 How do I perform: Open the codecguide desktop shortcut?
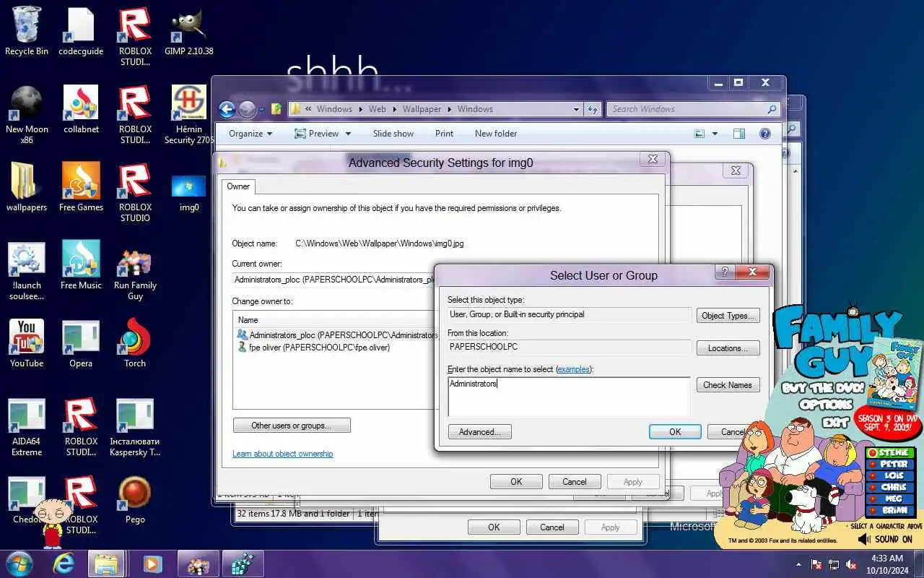pyautogui.click(x=81, y=32)
